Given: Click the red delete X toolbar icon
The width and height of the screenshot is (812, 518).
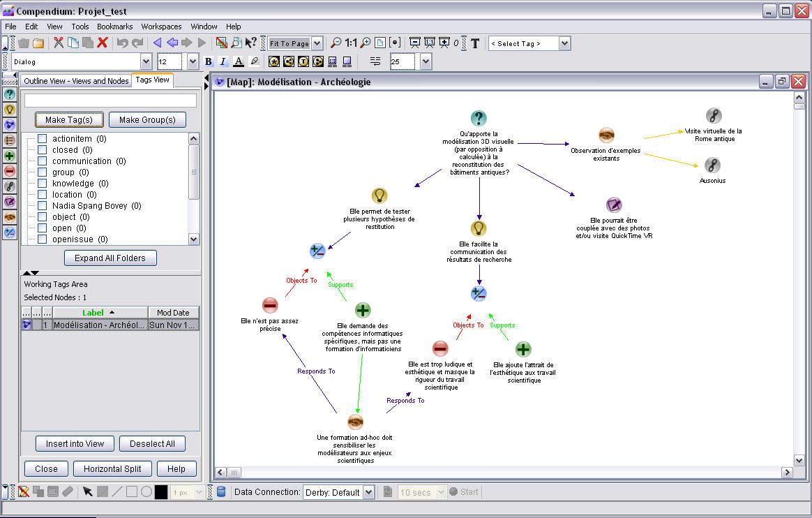Looking at the screenshot, I should click(102, 43).
